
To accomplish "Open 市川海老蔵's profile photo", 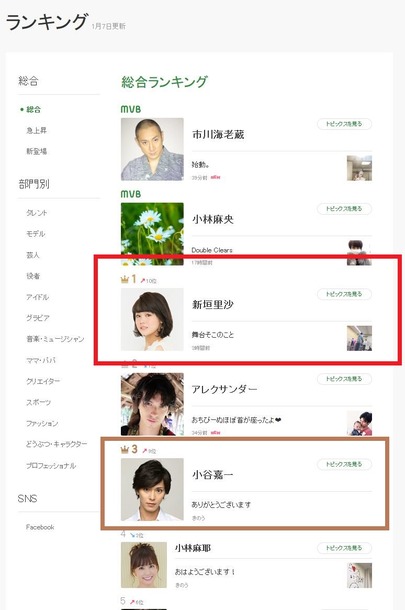I will point(152,149).
